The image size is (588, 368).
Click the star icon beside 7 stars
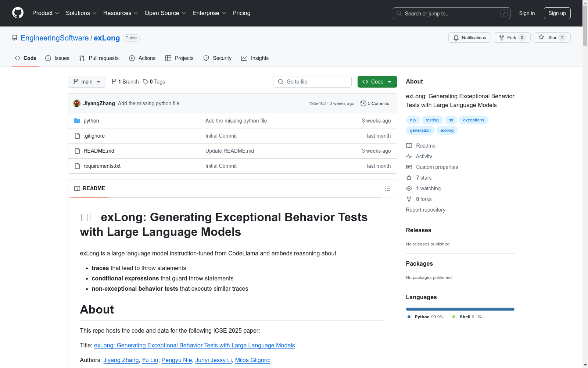409,178
